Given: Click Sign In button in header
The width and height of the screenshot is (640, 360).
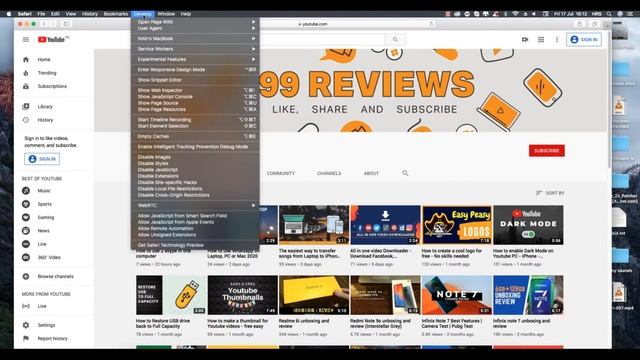Looking at the screenshot, I should tap(584, 40).
